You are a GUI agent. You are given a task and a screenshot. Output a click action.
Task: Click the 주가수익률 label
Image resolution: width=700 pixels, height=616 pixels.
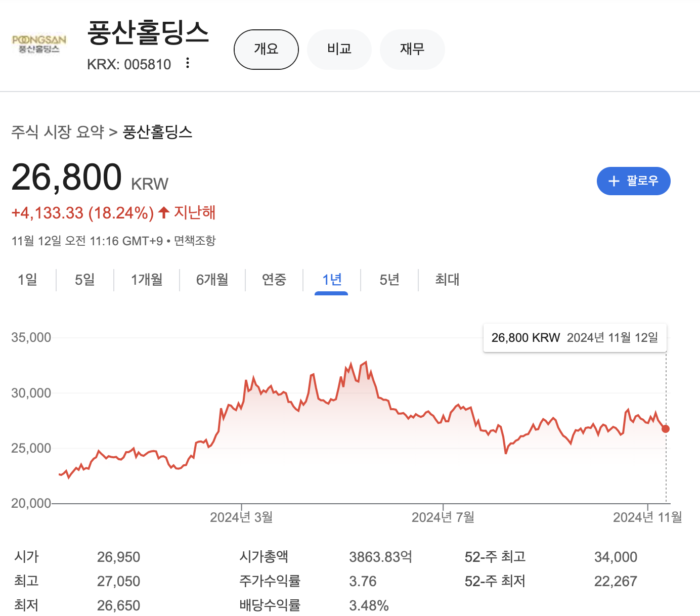coord(270,581)
